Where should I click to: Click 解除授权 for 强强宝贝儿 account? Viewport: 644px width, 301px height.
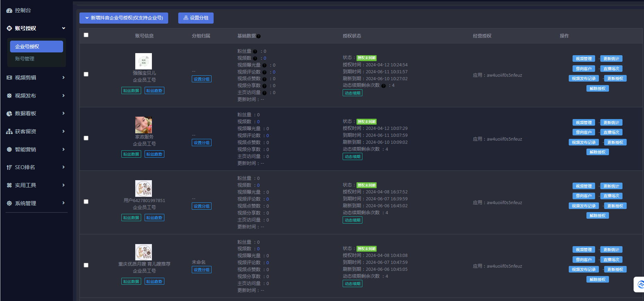coord(598,89)
